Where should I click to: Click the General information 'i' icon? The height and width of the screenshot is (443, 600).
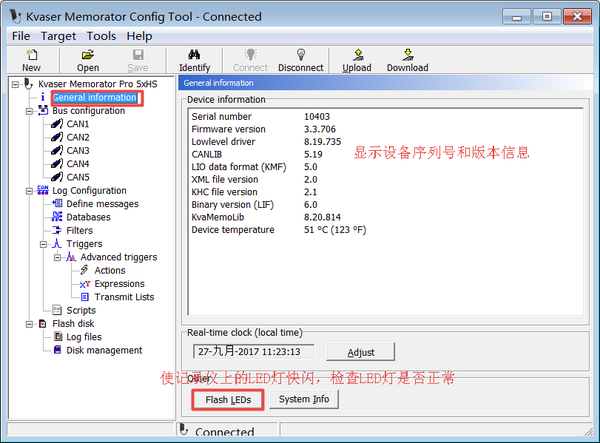point(43,97)
